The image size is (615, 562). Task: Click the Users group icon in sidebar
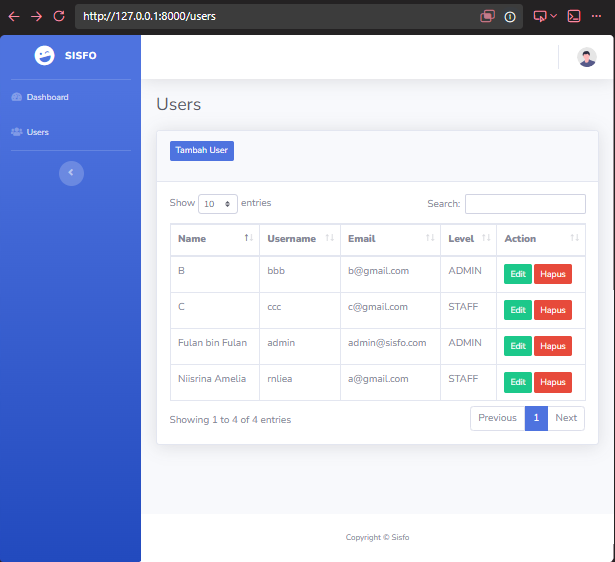[16, 132]
